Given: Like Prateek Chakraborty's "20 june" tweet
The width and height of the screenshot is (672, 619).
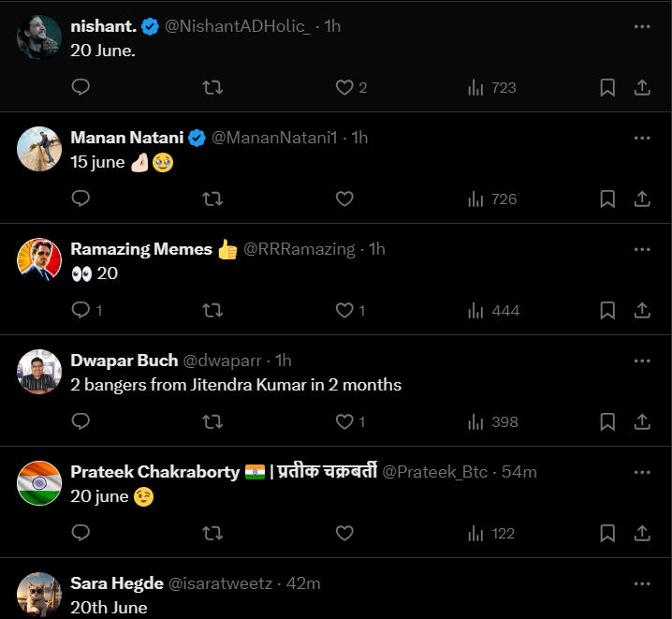Looking at the screenshot, I should coord(344,533).
